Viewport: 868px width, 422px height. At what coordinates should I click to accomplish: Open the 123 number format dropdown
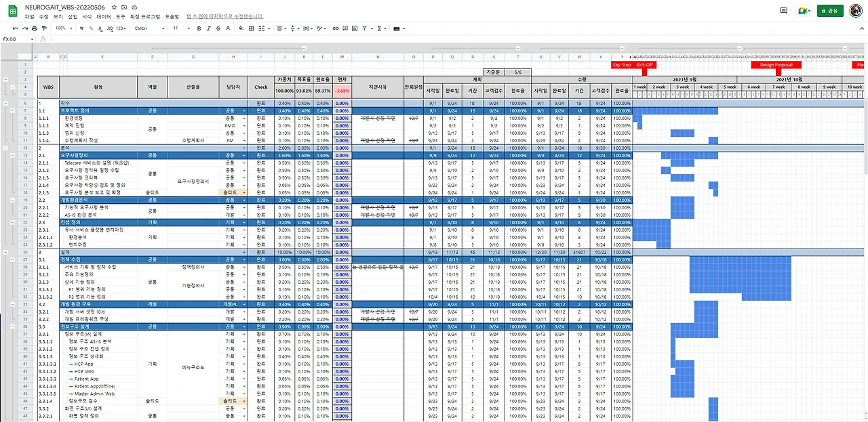tap(121, 28)
